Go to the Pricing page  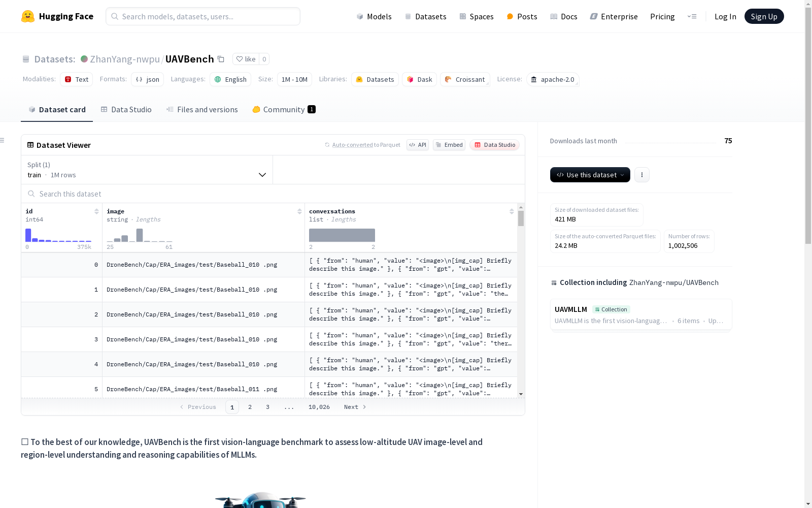pos(662,16)
